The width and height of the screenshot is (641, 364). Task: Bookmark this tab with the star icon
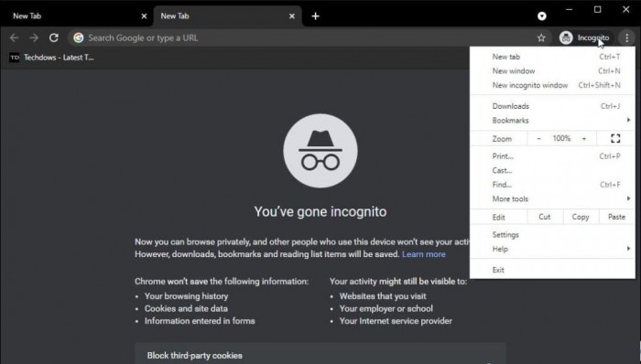click(541, 37)
